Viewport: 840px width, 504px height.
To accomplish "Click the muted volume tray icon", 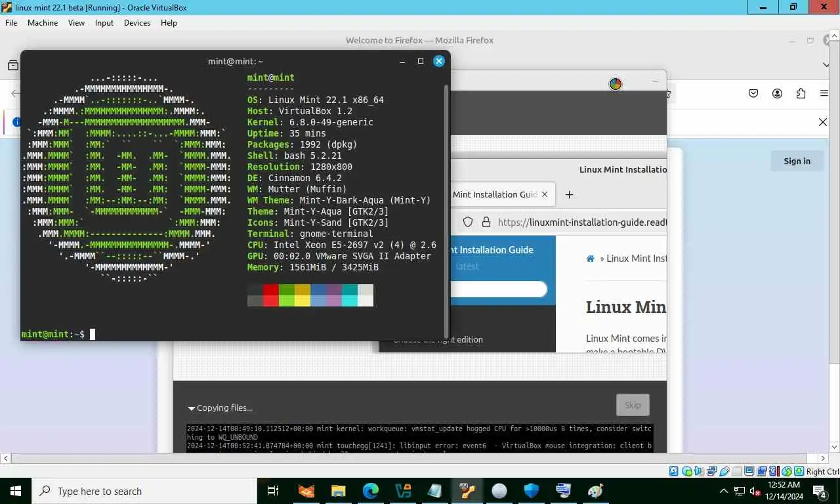I will click(755, 491).
